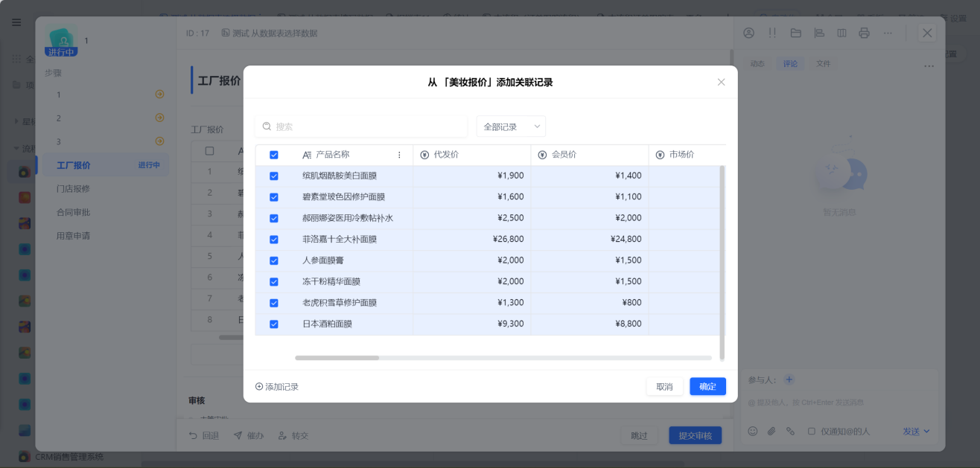Image resolution: width=980 pixels, height=468 pixels.
Task: Focus the comment box mentioning Ctrl+Enter
Action: [839, 403]
